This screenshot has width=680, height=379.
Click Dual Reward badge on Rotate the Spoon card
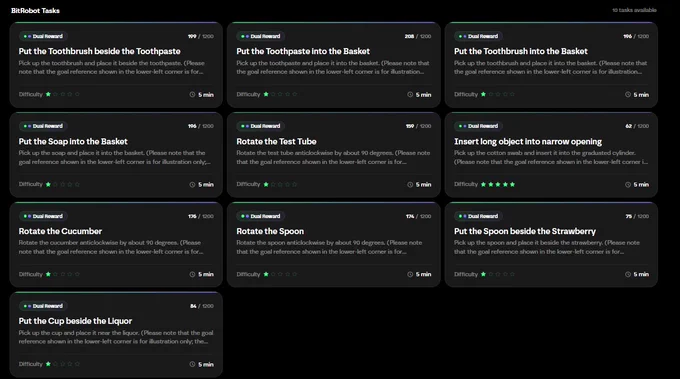tap(261, 216)
